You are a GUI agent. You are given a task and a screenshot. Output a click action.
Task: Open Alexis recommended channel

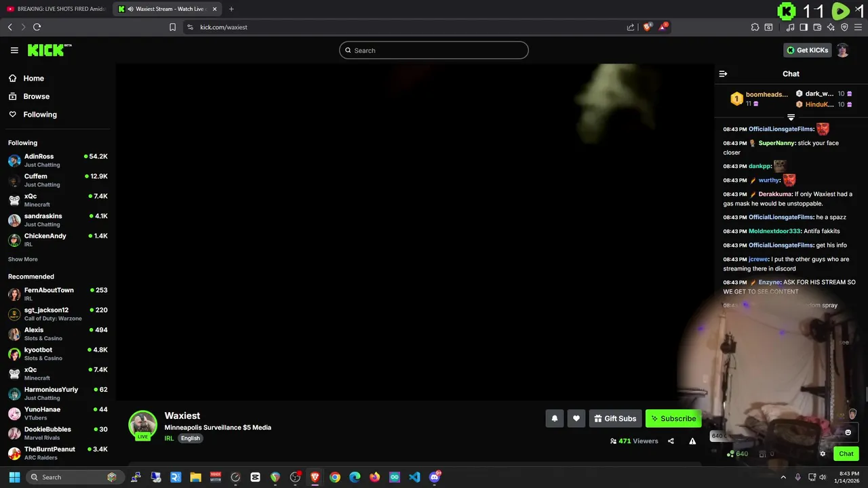(58, 334)
